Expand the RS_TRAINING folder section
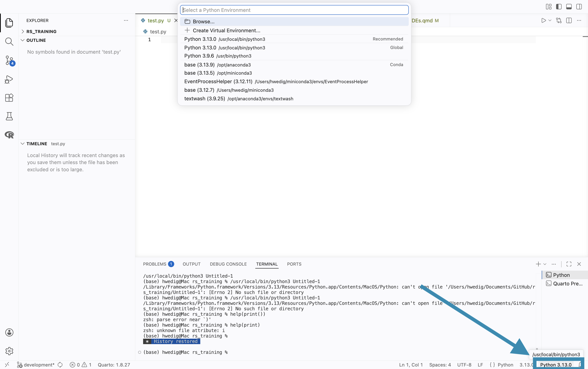 [41, 31]
